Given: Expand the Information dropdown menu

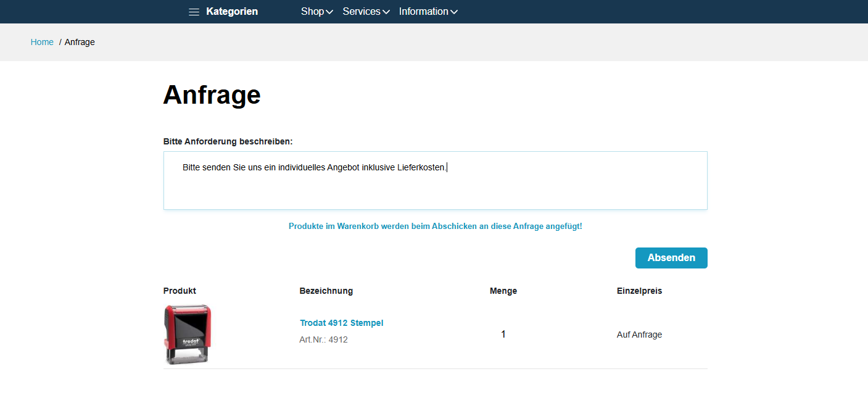Looking at the screenshot, I should [428, 12].
